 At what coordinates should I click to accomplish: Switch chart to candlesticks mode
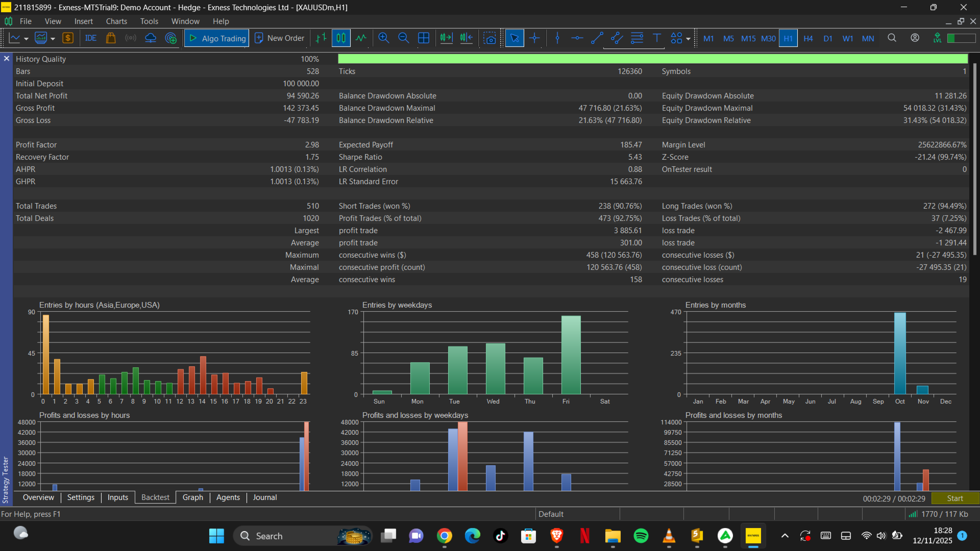pyautogui.click(x=341, y=38)
